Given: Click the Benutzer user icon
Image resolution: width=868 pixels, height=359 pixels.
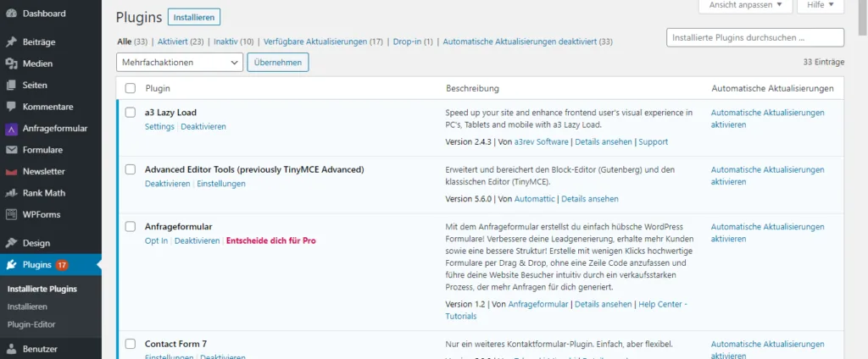Looking at the screenshot, I should [11, 349].
